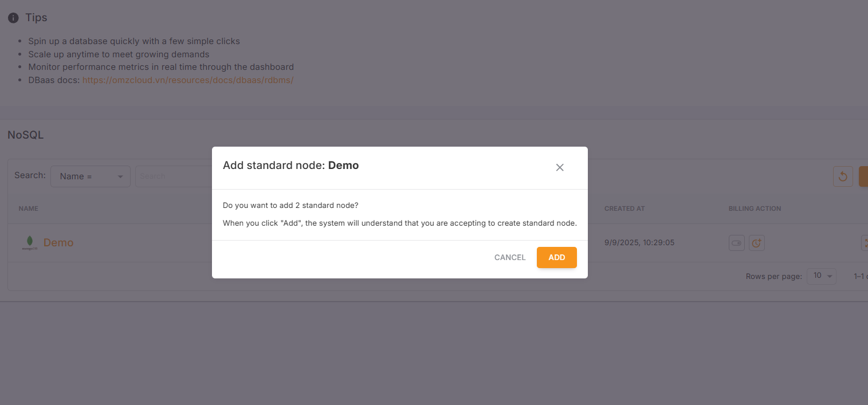Image resolution: width=868 pixels, height=405 pixels.
Task: Click the clock icon to extend billing time
Action: (757, 243)
